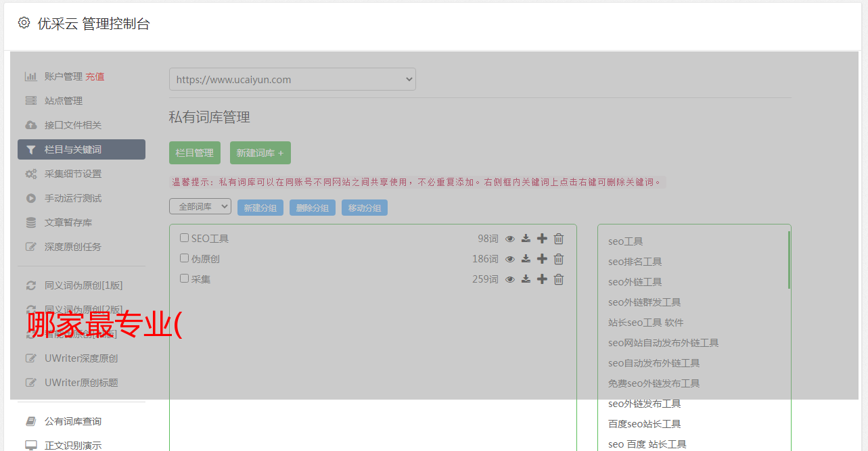
Task: Click the keyword seo外链群发工具
Action: point(645,302)
